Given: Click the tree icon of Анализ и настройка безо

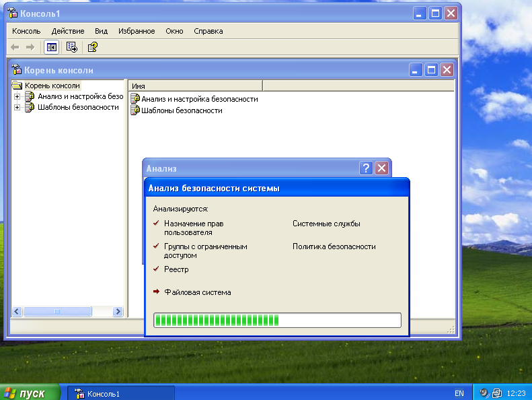Looking at the screenshot, I should pyautogui.click(x=30, y=96).
